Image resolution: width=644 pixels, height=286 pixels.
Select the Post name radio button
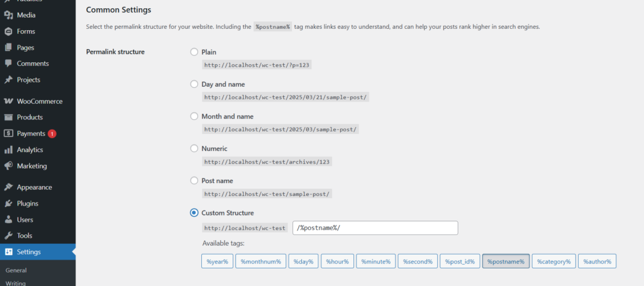[x=194, y=181]
